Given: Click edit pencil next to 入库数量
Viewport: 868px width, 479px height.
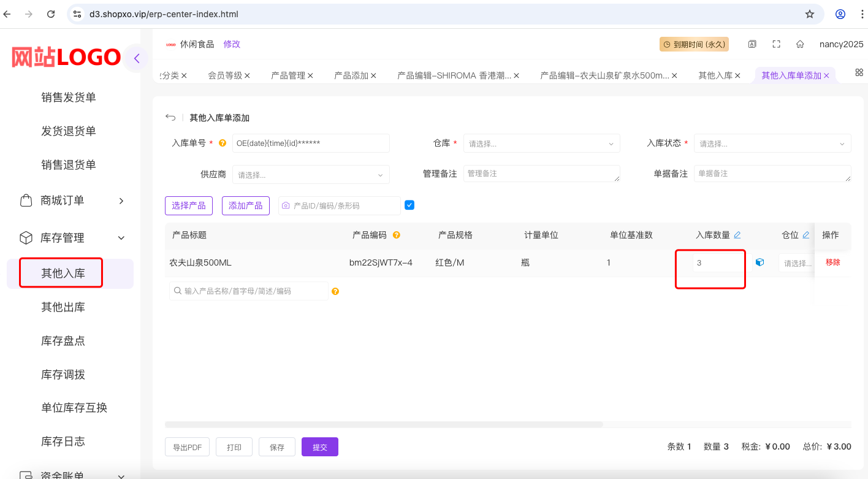Looking at the screenshot, I should 737,235.
